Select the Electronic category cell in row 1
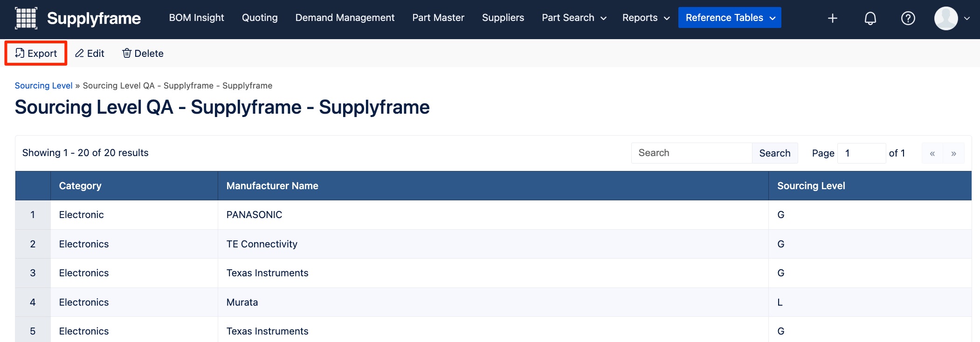 [134, 215]
